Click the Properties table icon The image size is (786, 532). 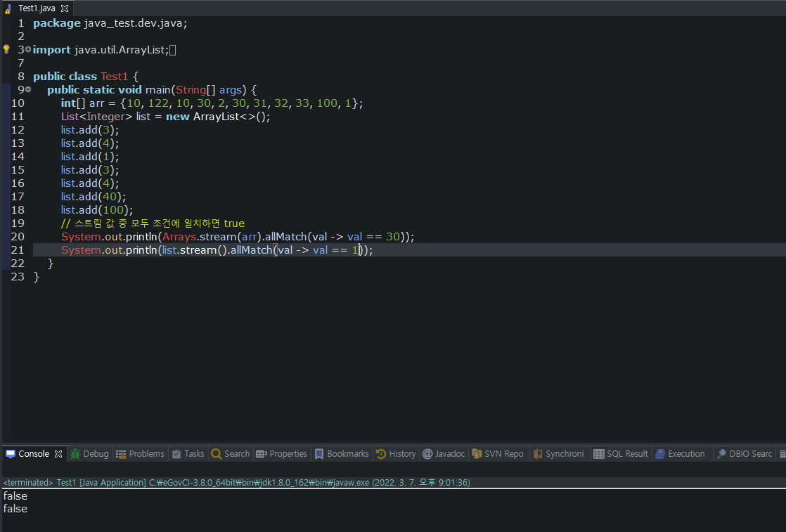click(261, 454)
